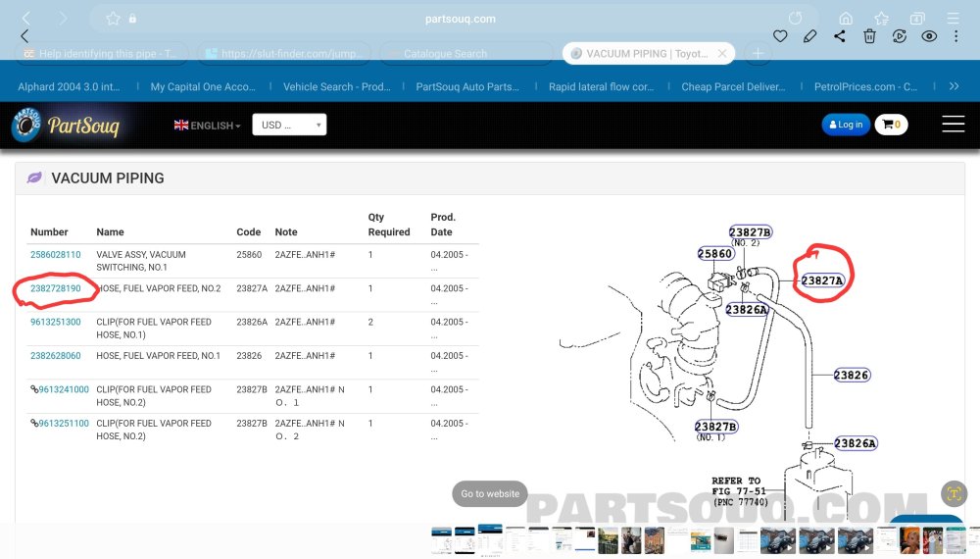This screenshot has height=559, width=980.
Task: Open the ENGLISH language dropdown
Action: pyautogui.click(x=207, y=126)
